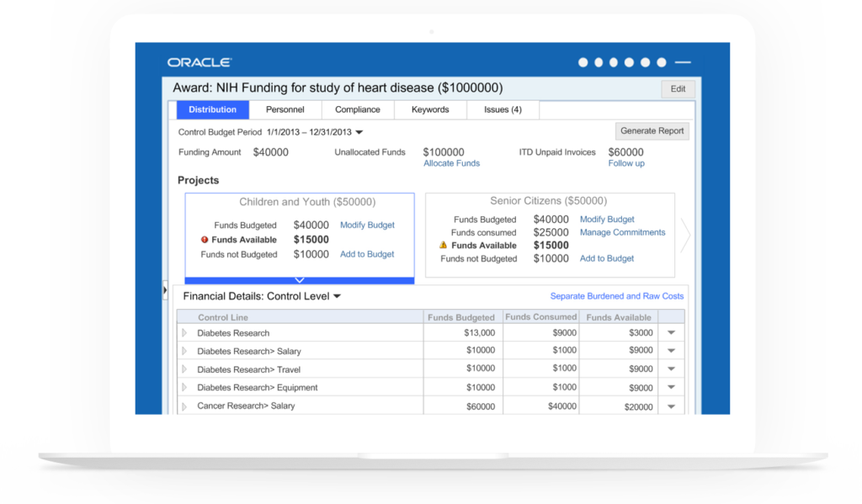Screen dimensions: 862x504
Task: Expand the Cancer Research> Salary row
Action: (x=185, y=406)
